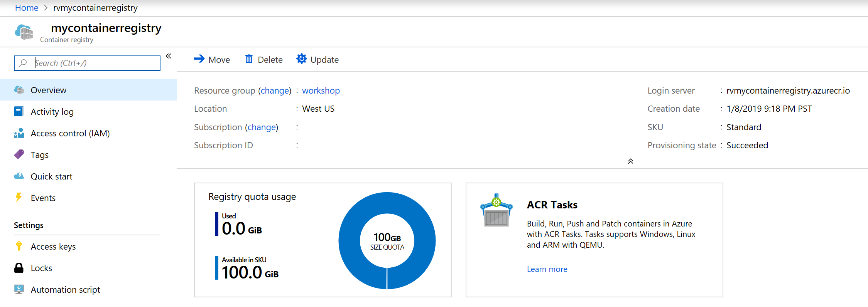Click the Move arrow icon in toolbar
The image size is (868, 307).
[x=199, y=59]
